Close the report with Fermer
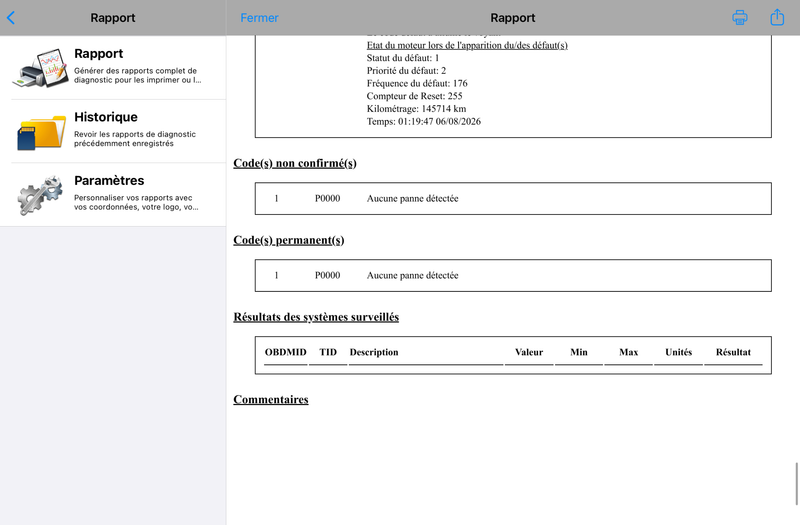800x525 pixels. pyautogui.click(x=259, y=18)
